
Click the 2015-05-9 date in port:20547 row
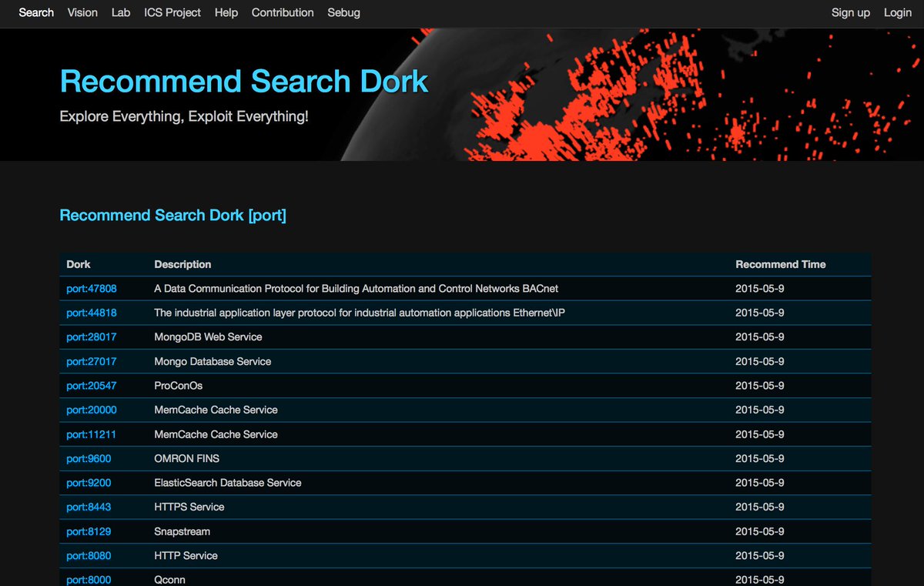pyautogui.click(x=760, y=386)
